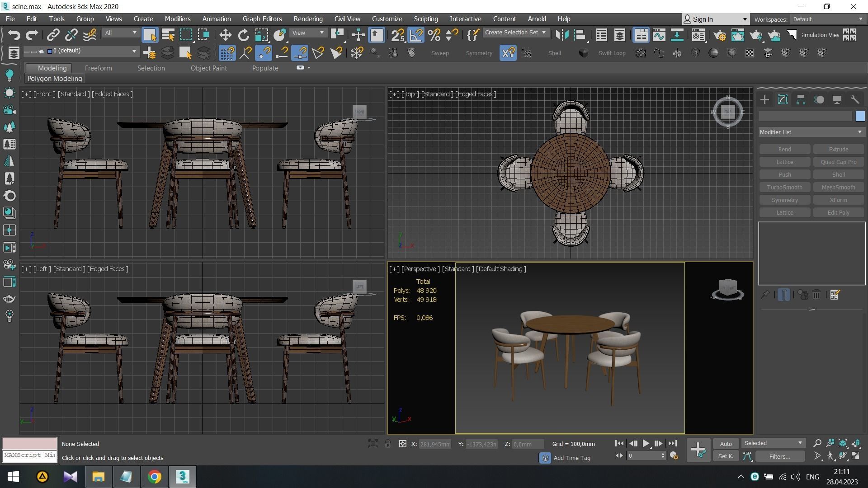The width and height of the screenshot is (868, 488).
Task: Click the Undo arrow icon
Action: point(14,35)
